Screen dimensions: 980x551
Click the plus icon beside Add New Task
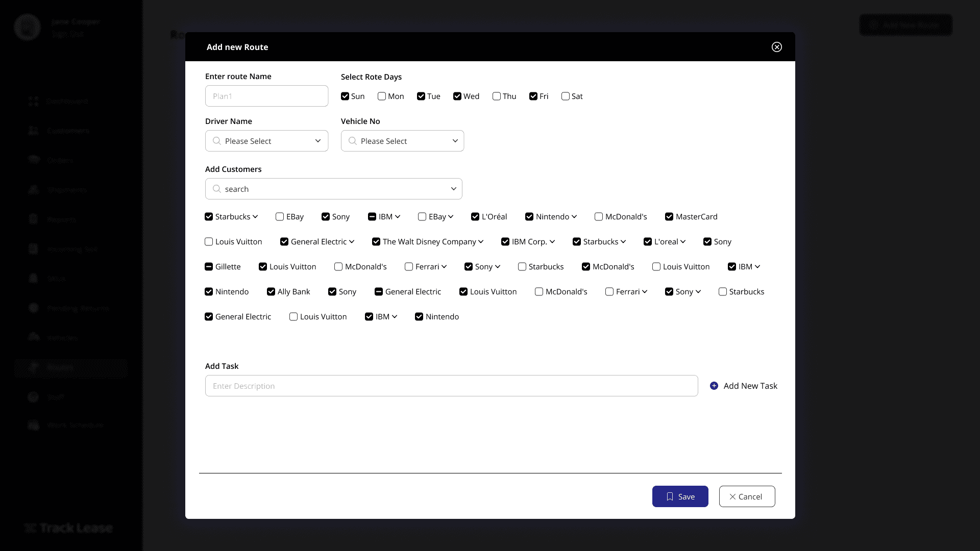714,386
